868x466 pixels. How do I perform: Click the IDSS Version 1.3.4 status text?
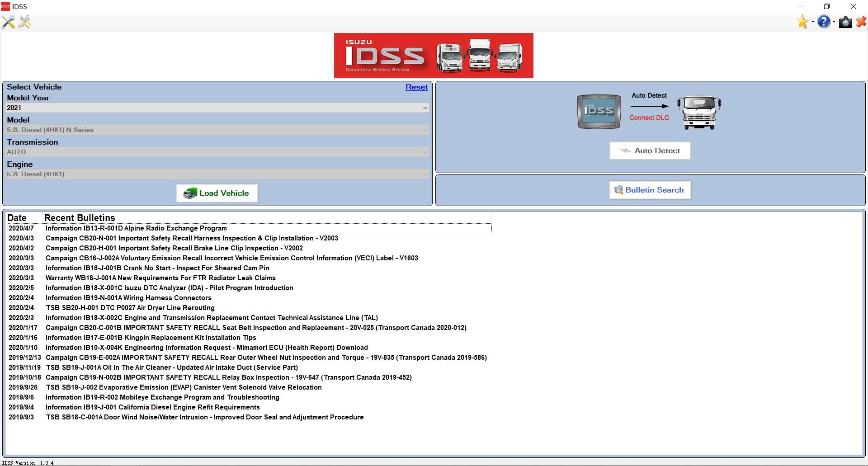pos(28,463)
